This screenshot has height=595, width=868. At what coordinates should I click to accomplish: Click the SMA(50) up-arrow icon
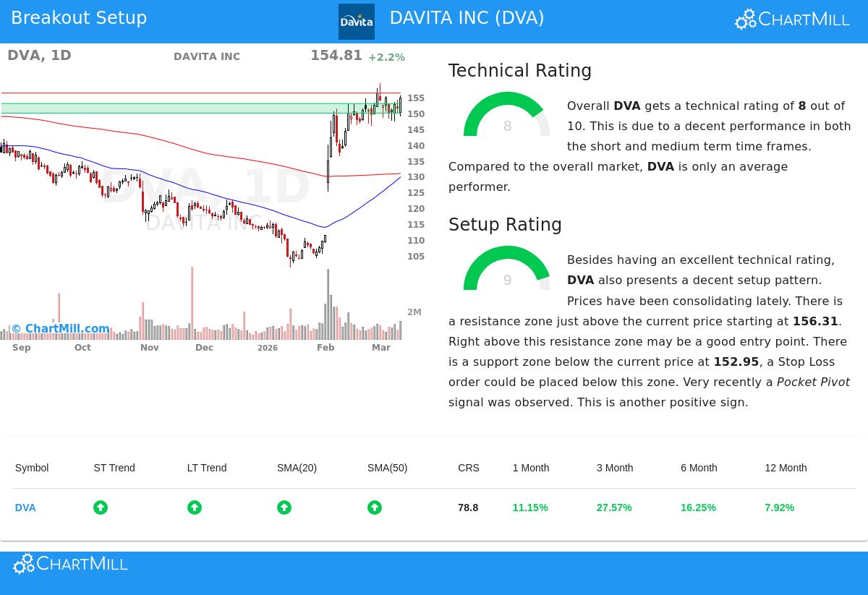coord(375,508)
